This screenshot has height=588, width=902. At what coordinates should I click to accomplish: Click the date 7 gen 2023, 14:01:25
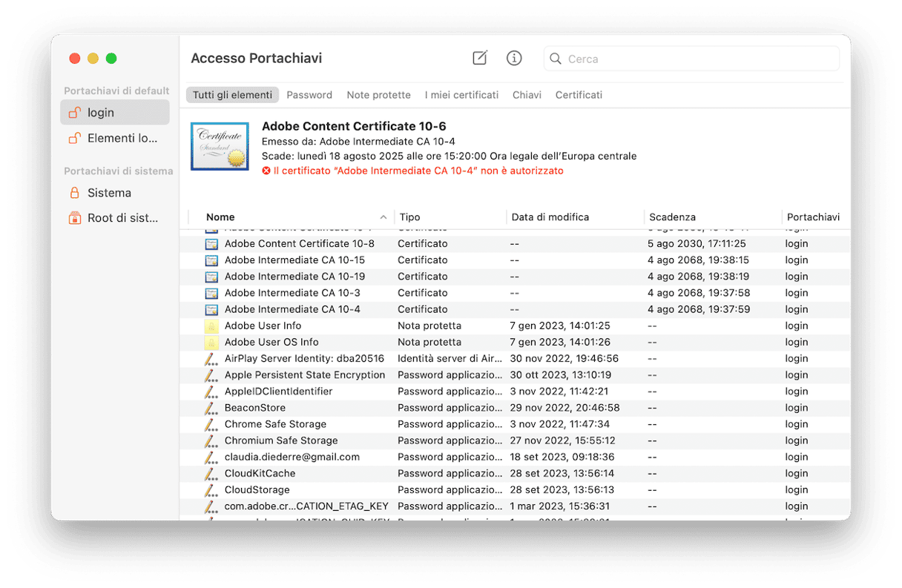click(560, 326)
